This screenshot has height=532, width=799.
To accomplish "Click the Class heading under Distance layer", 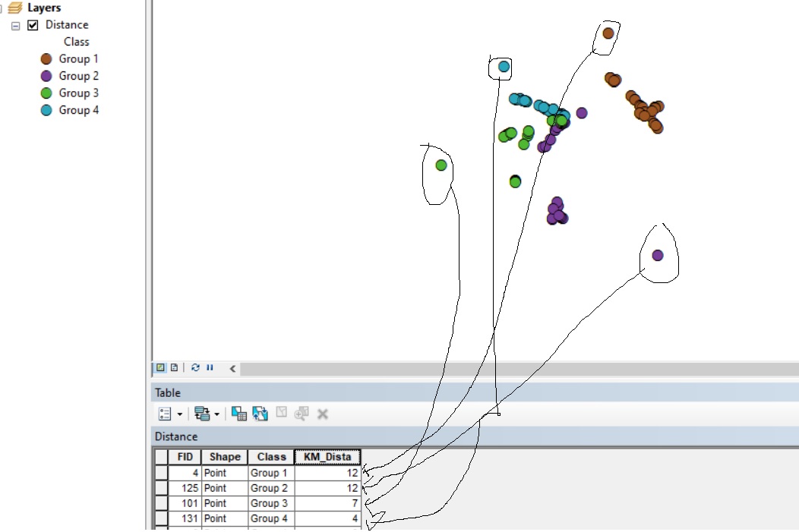I will pyautogui.click(x=77, y=42).
